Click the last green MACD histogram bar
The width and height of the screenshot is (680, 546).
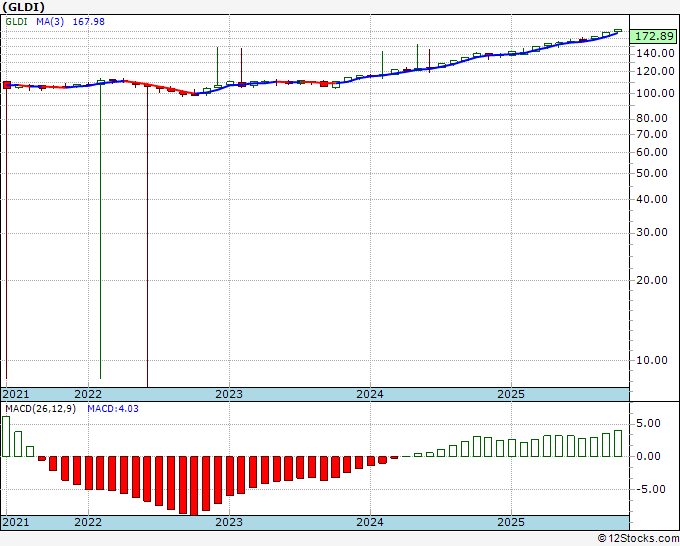(618, 444)
